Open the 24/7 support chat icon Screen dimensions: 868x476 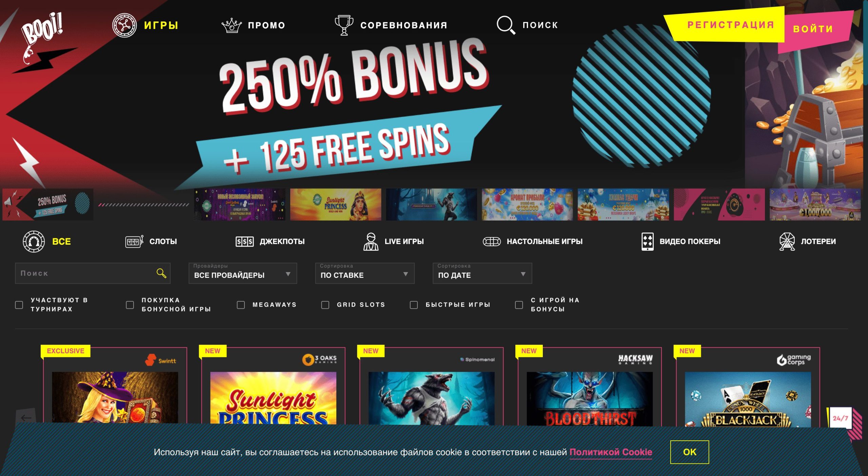840,418
